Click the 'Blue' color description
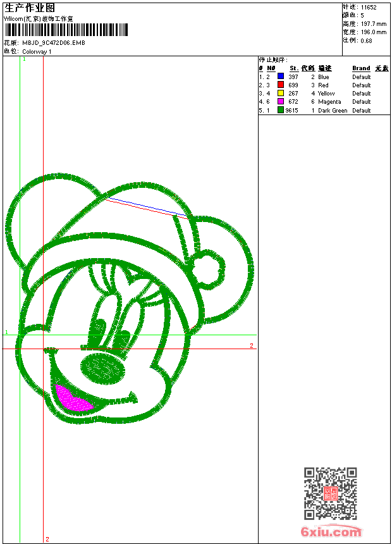The width and height of the screenshot is (392, 544). point(323,77)
